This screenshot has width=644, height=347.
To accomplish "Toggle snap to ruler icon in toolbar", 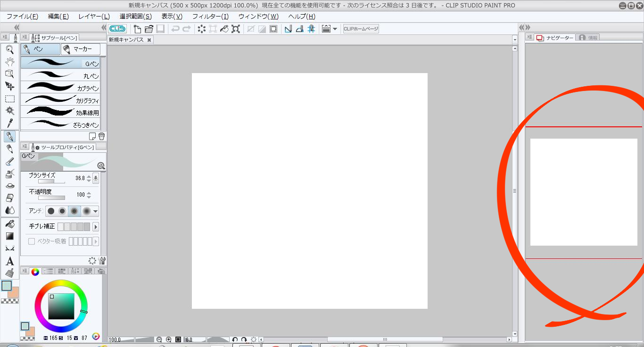I will pos(288,29).
